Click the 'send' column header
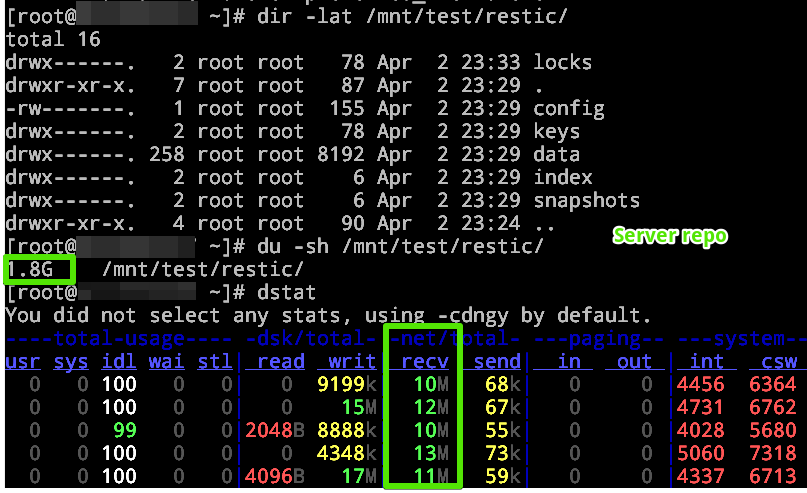 (x=497, y=362)
